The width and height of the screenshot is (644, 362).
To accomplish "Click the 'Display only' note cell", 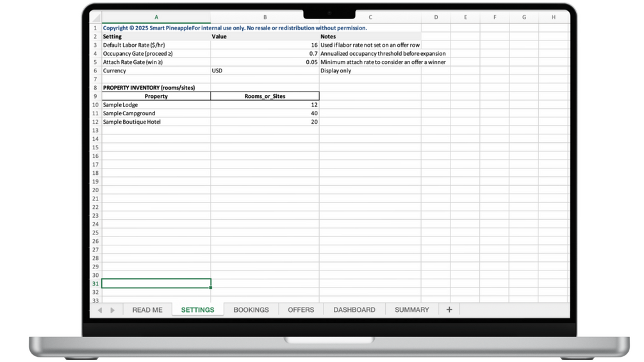I will (370, 70).
